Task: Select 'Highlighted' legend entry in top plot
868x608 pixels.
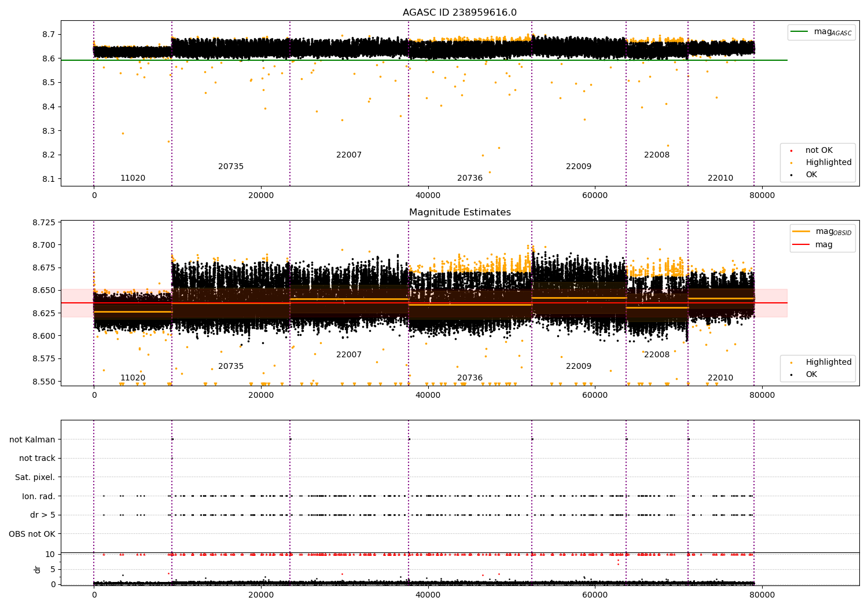Action: 829,163
